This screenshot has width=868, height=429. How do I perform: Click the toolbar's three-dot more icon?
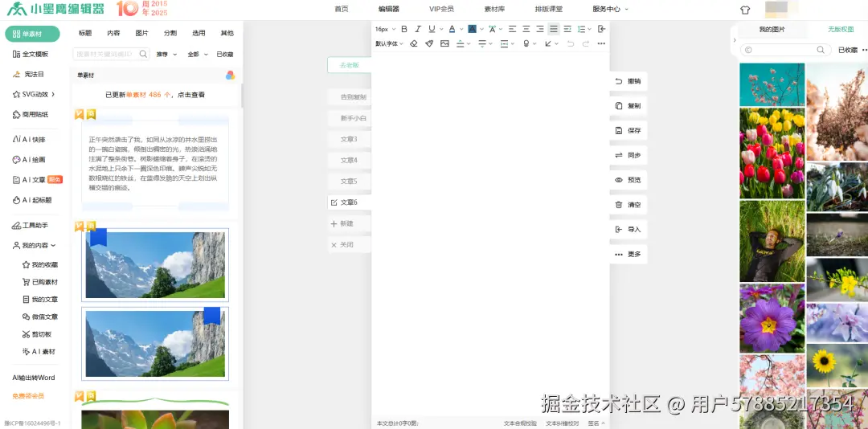coord(601,43)
